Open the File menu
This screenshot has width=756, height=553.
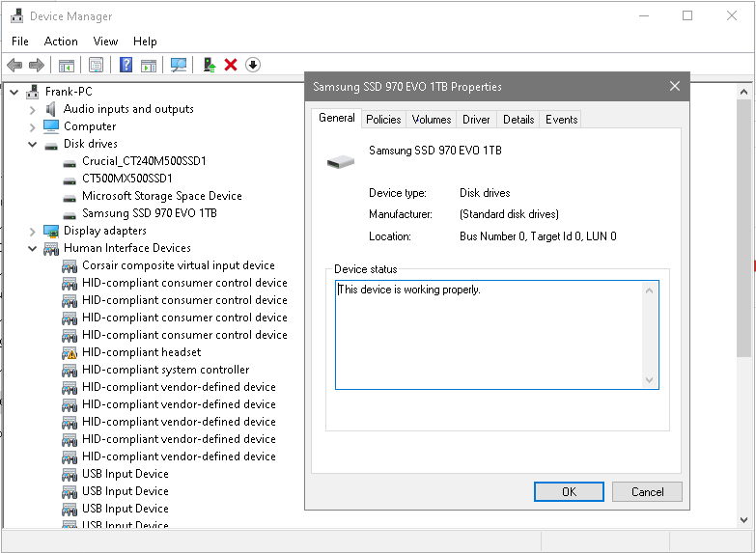click(x=19, y=41)
